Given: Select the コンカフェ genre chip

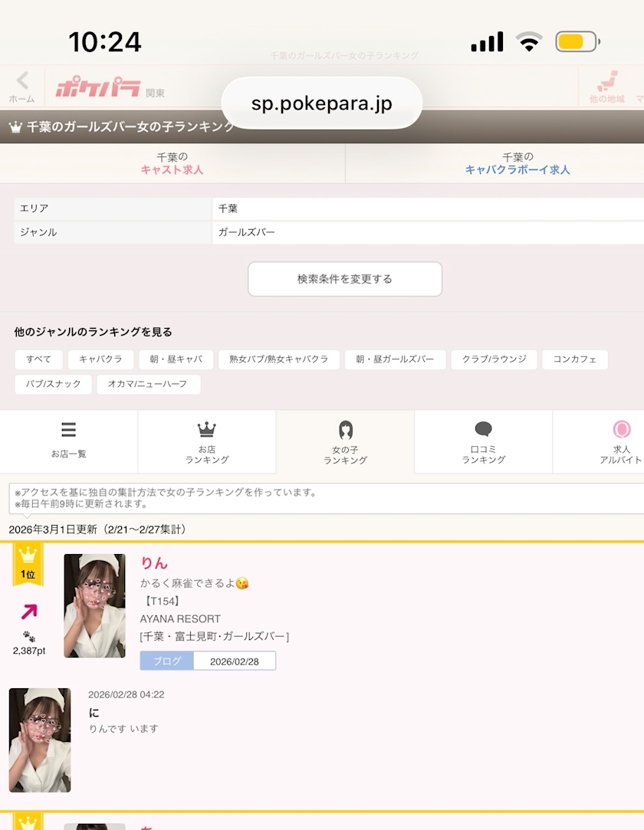Looking at the screenshot, I should [x=574, y=359].
